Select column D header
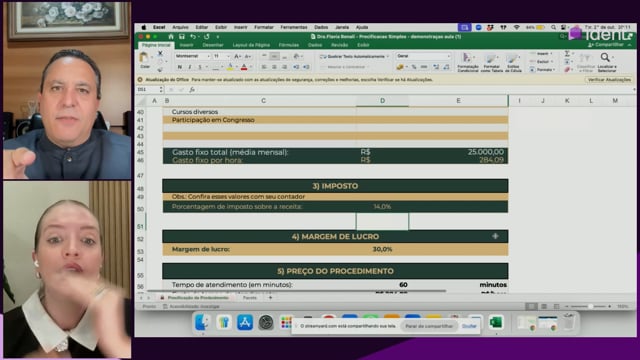 382,100
